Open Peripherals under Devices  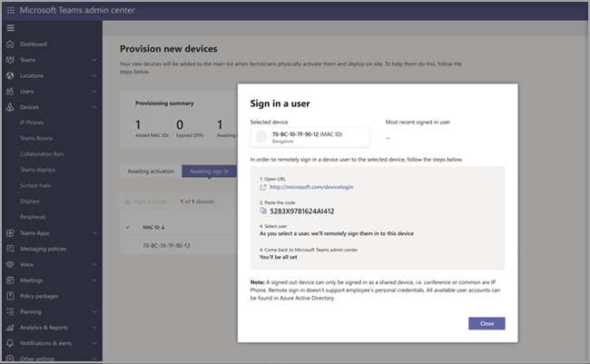tap(33, 217)
